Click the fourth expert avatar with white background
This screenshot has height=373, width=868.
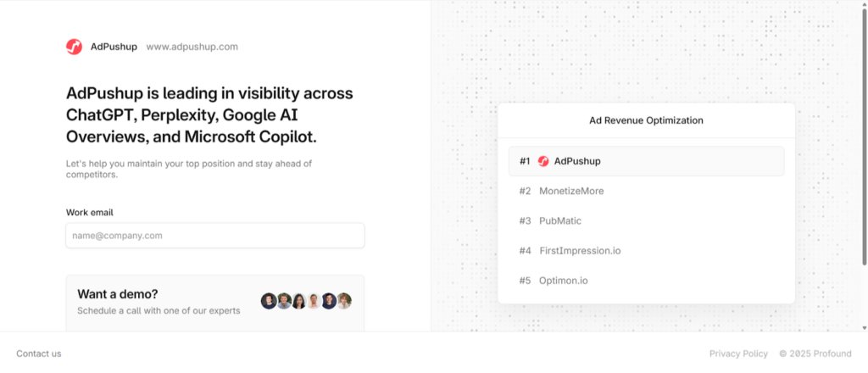point(314,301)
